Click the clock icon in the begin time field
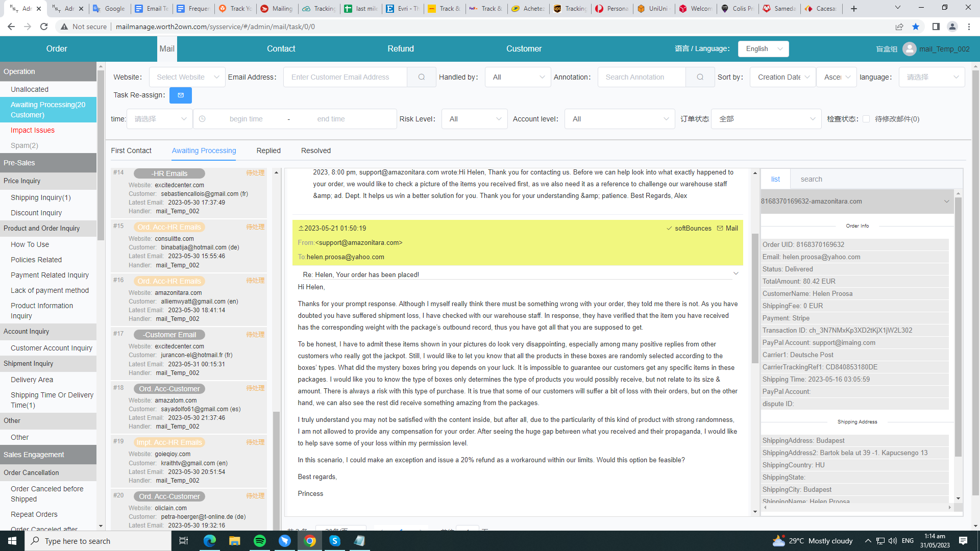Image resolution: width=980 pixels, height=551 pixels. coord(202,119)
